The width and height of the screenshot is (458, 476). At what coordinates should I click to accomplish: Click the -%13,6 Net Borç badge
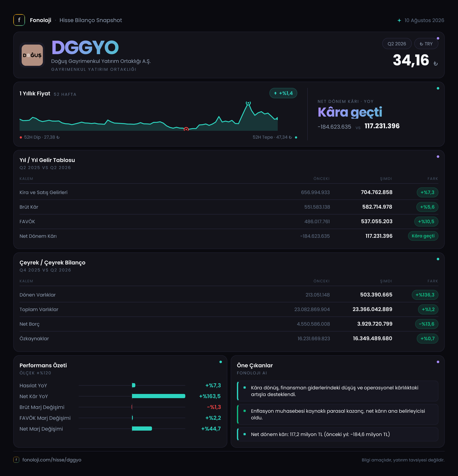coord(427,324)
